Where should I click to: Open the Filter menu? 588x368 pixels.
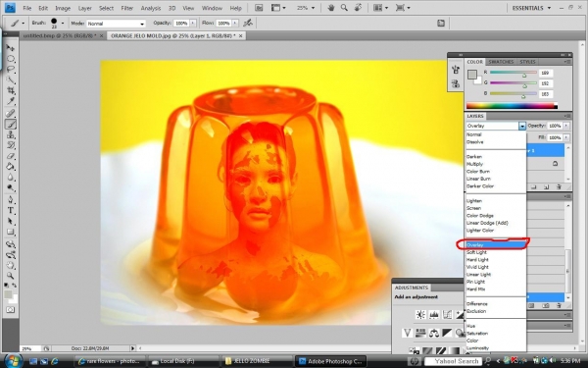click(x=126, y=8)
